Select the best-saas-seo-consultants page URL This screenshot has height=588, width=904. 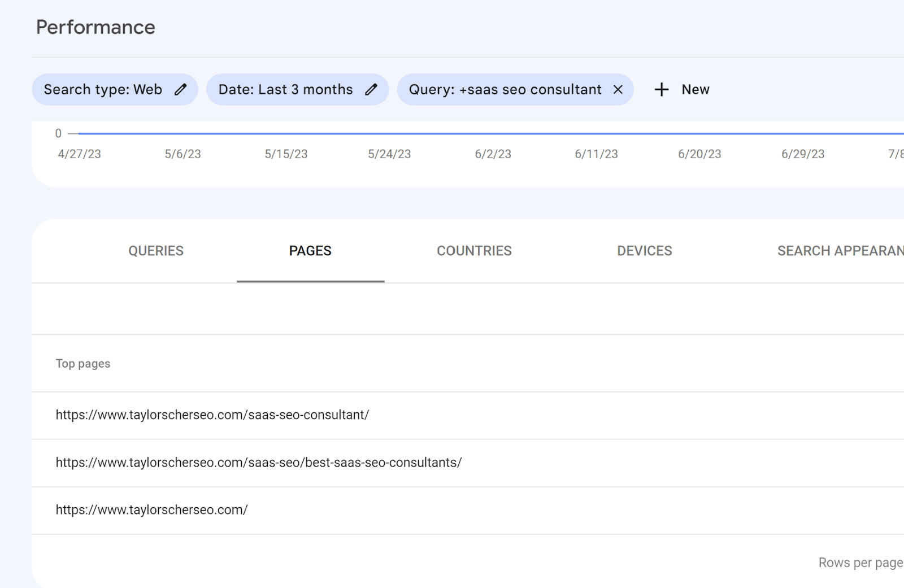click(x=259, y=463)
